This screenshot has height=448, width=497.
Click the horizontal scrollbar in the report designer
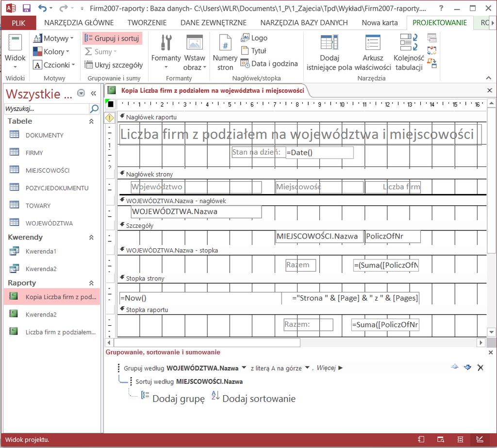coord(207,343)
